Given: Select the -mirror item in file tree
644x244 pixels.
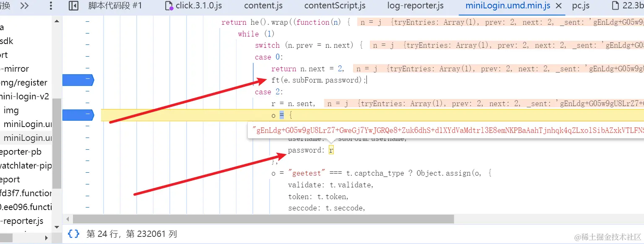Looking at the screenshot, I should pos(14,69).
